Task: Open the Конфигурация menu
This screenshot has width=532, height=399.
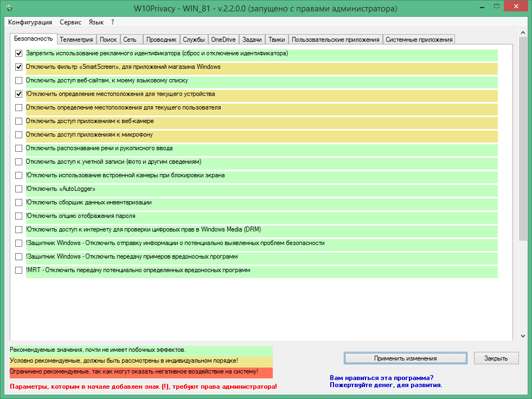Action: [30, 22]
